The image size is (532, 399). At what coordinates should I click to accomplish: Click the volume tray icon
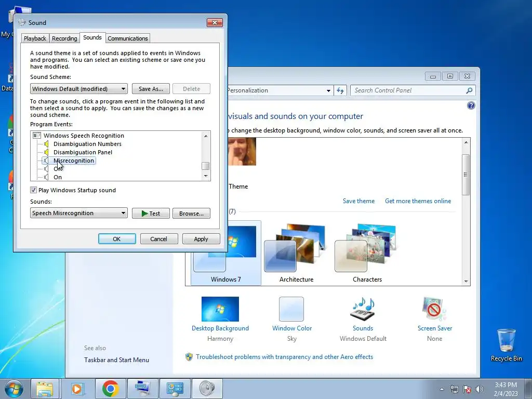coord(480,389)
